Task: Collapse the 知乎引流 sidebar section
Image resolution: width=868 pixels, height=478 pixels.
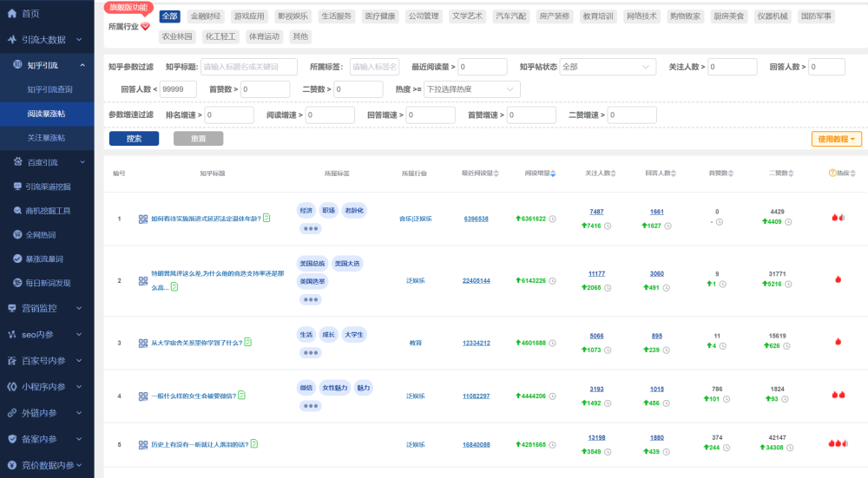Action: click(82, 65)
